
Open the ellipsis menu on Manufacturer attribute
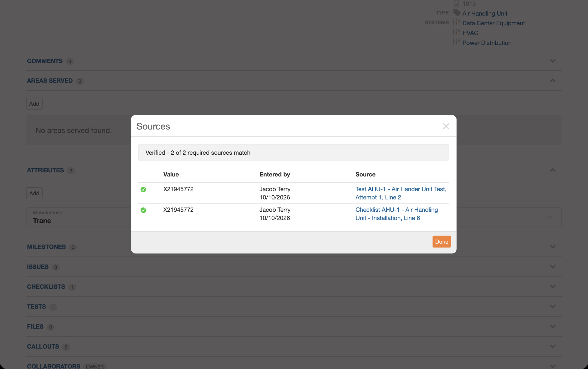549,217
